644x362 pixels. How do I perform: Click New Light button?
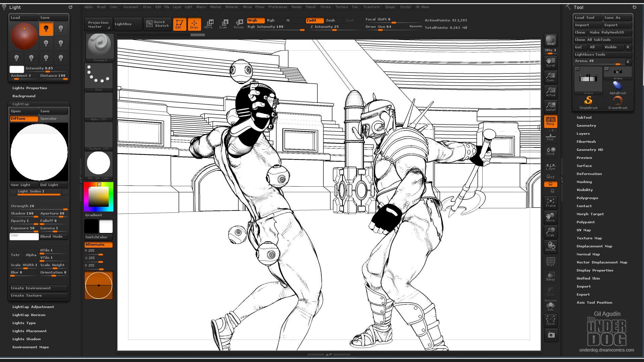coord(24,185)
